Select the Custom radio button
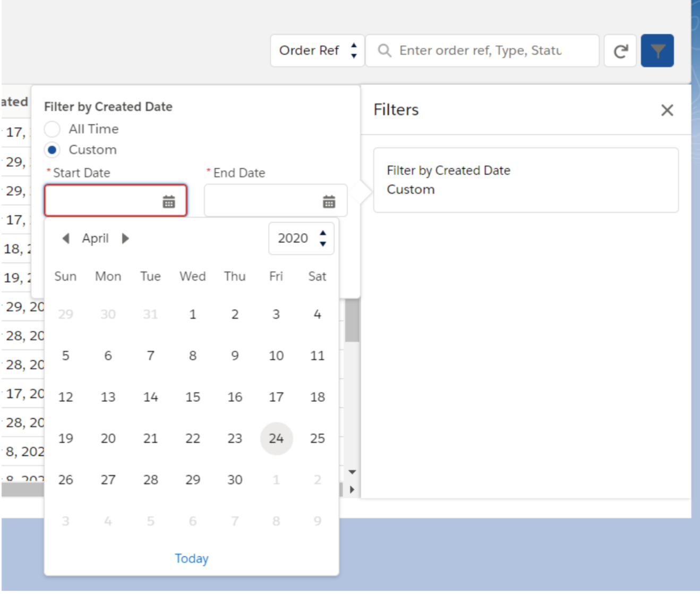 tap(52, 150)
